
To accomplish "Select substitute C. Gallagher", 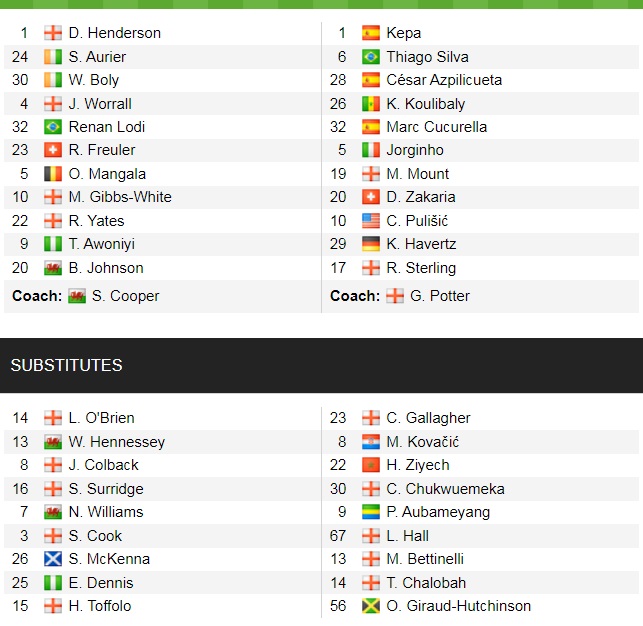I will [x=428, y=418].
